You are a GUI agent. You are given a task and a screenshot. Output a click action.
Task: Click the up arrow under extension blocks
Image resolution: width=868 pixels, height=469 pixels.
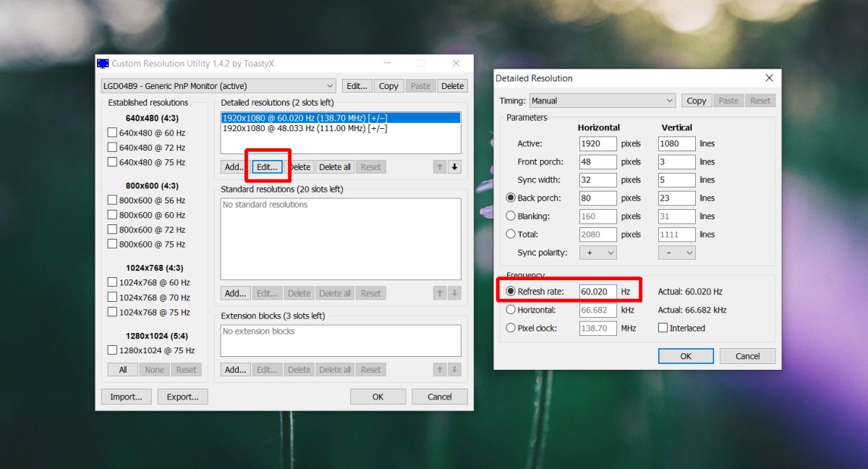click(440, 369)
